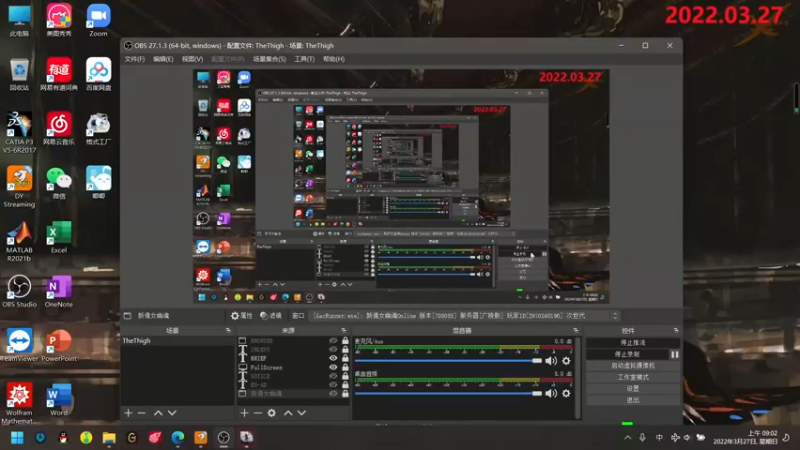Select the 网易云音乐 desktop icon
This screenshot has width=800, height=450.
[x=59, y=129]
